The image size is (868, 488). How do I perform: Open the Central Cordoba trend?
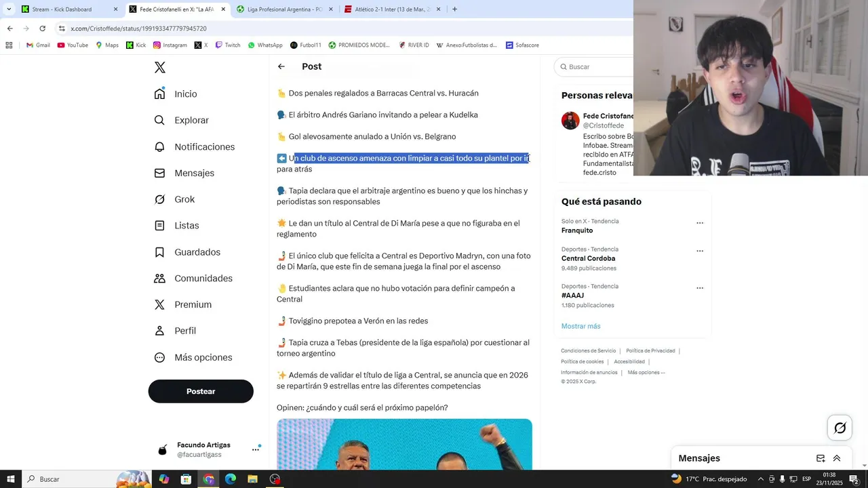pyautogui.click(x=589, y=258)
